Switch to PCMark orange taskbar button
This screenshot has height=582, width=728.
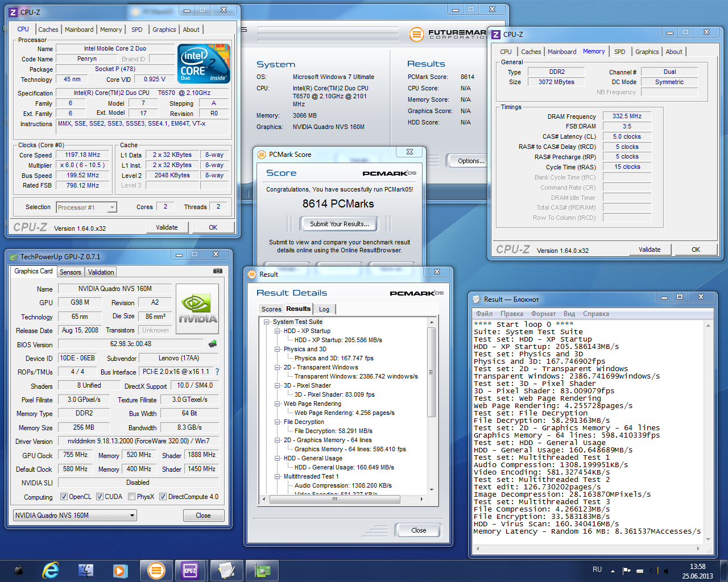pyautogui.click(x=156, y=570)
